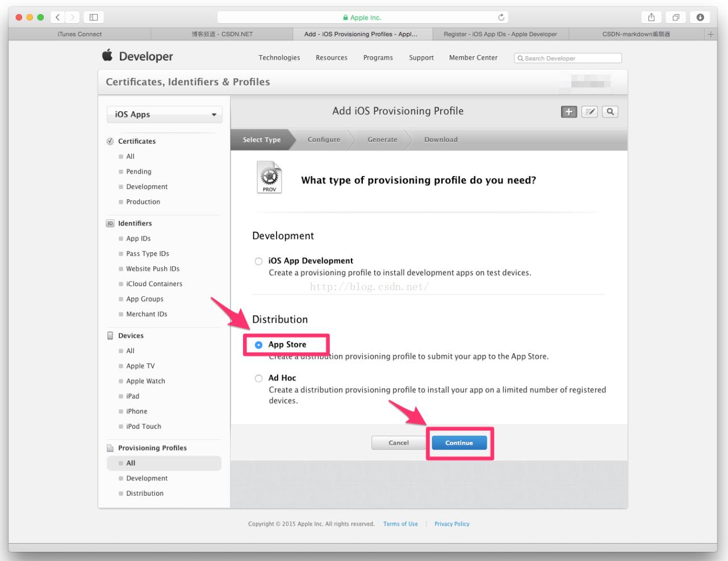Reload the page with the refresh icon

click(x=501, y=17)
